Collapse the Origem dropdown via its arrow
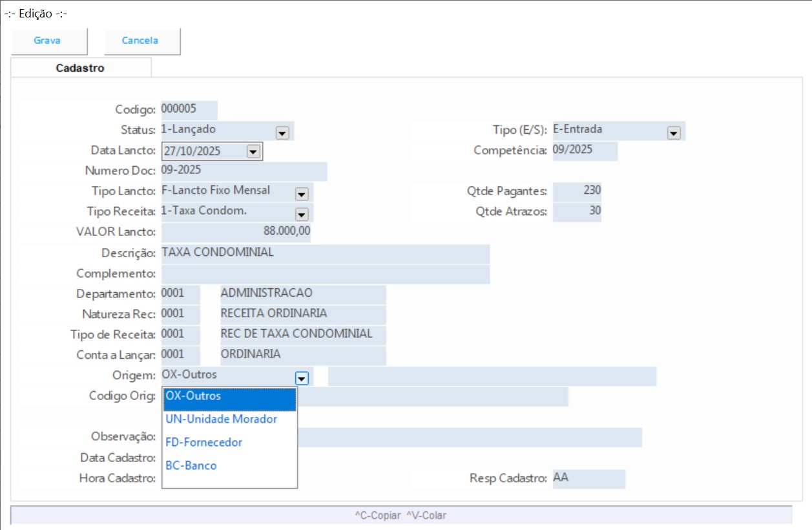Image resolution: width=812 pixels, height=530 pixels. point(301,377)
